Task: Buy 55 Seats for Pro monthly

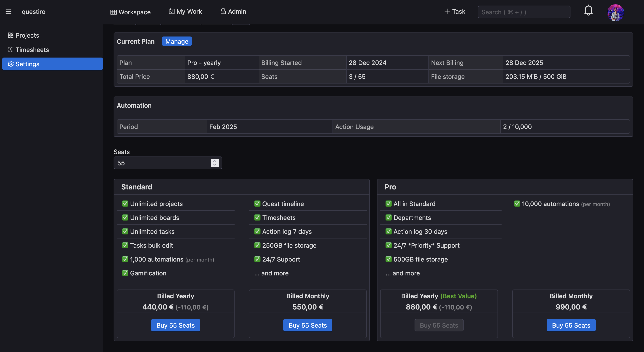Action: pyautogui.click(x=571, y=325)
